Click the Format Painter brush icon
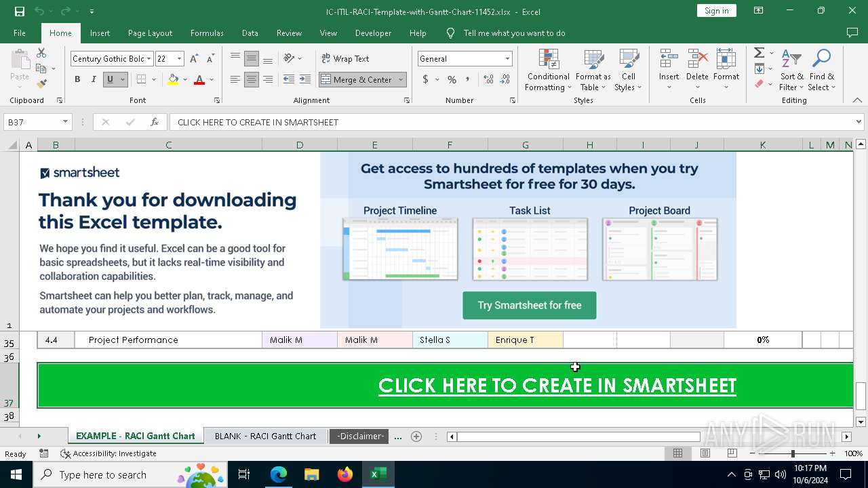 click(41, 84)
